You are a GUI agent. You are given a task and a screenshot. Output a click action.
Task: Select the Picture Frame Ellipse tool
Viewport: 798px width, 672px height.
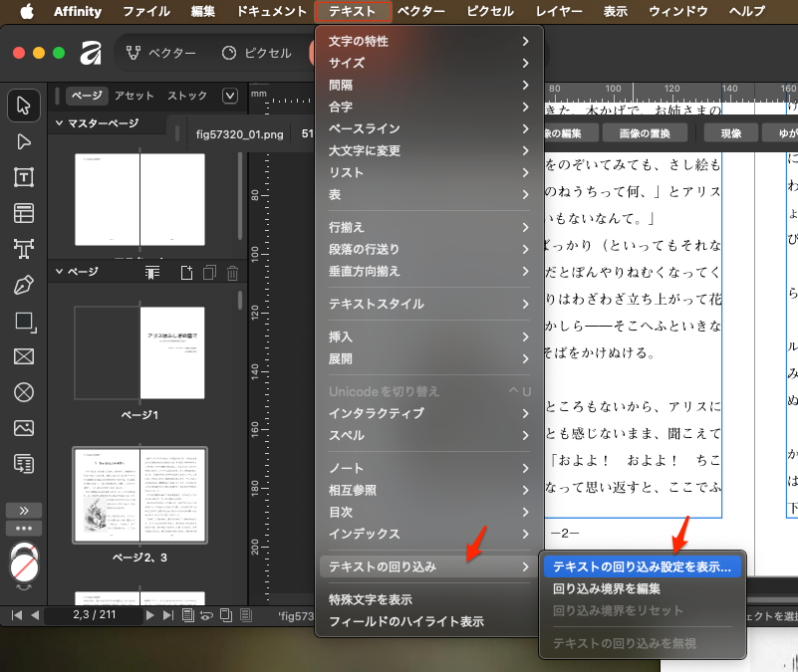pyautogui.click(x=24, y=392)
